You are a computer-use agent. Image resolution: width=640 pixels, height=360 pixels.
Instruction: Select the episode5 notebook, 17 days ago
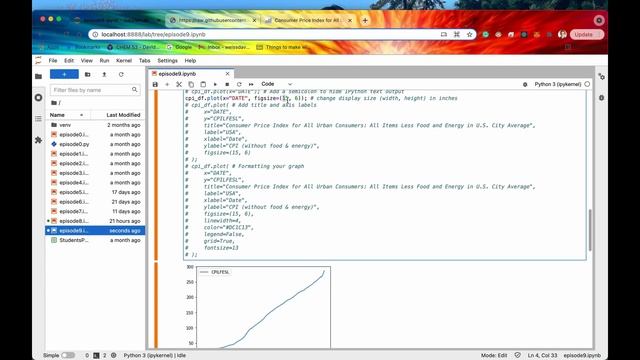(95, 192)
